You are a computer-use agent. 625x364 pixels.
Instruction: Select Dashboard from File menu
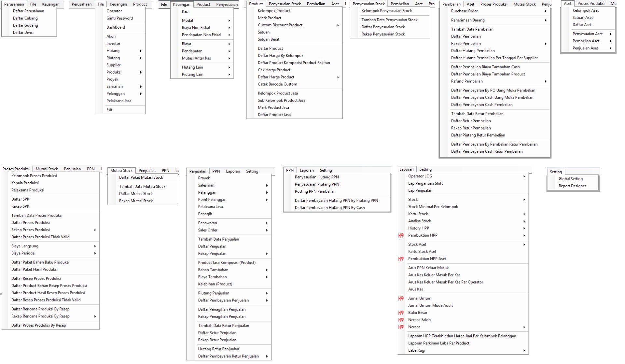point(116,27)
